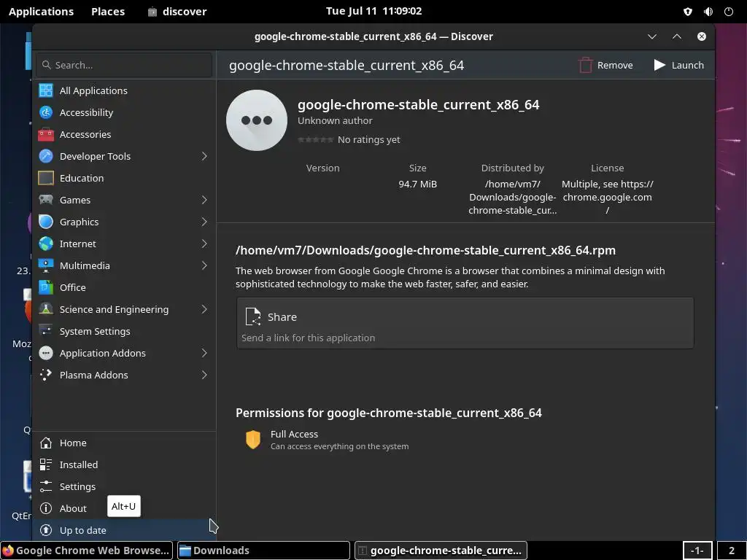Click the System Settings icon
The image size is (747, 560).
tap(46, 332)
